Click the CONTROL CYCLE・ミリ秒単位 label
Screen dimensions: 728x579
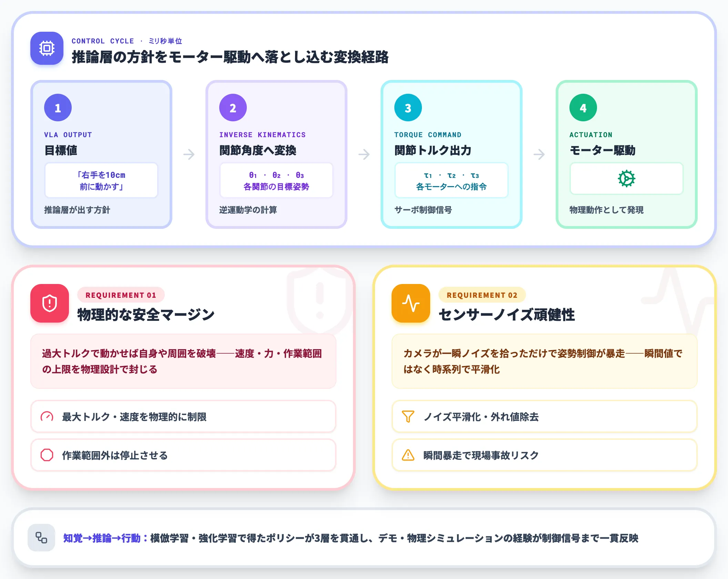(127, 41)
